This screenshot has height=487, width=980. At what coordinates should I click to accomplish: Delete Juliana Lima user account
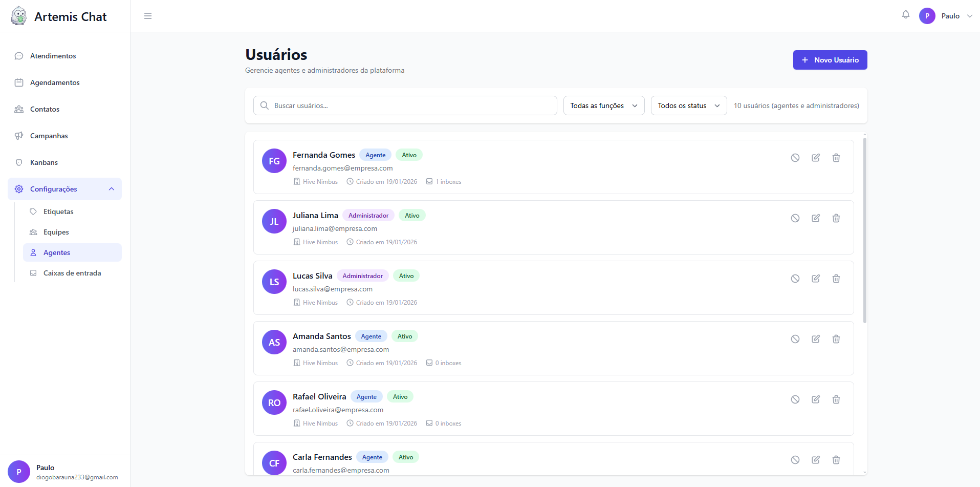click(836, 218)
